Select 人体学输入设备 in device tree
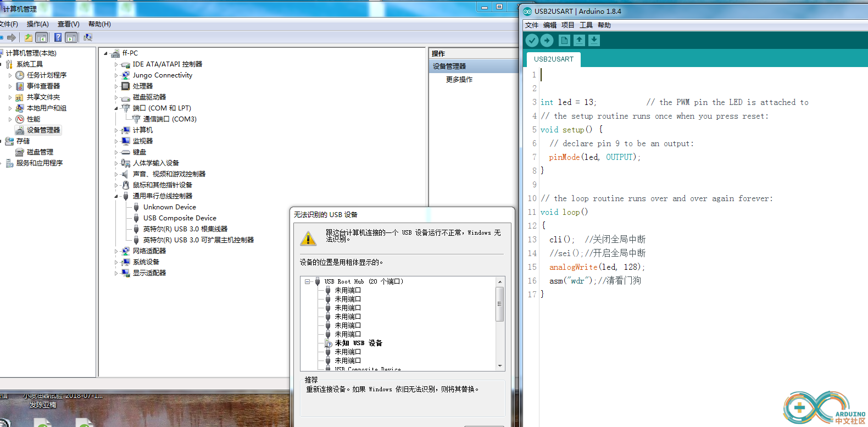Screen dimensions: 868x427 click(x=156, y=163)
